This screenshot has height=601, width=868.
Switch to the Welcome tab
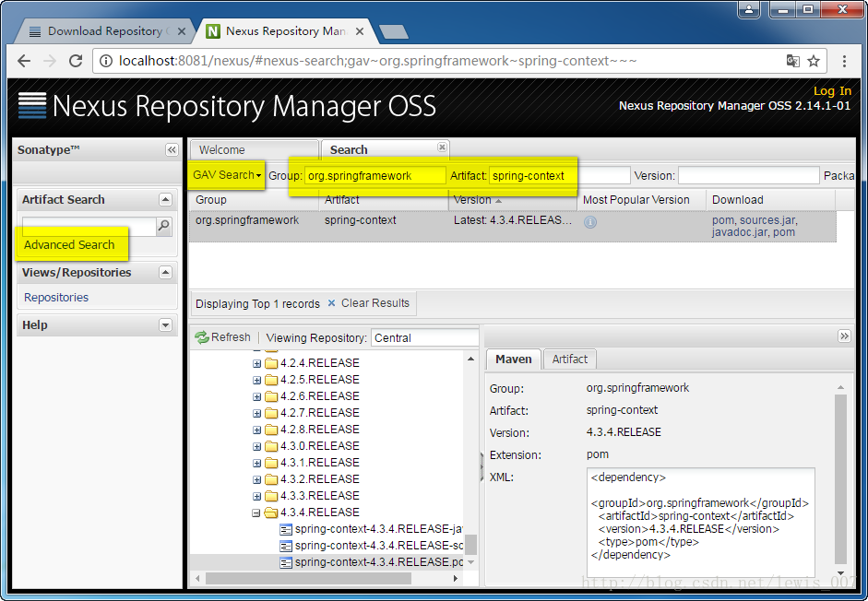254,150
